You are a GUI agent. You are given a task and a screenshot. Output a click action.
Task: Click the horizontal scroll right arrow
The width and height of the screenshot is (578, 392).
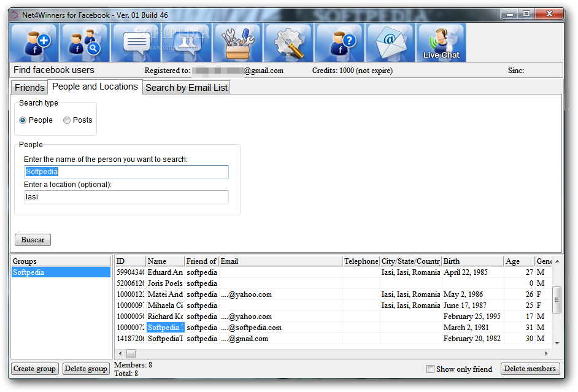546,353
